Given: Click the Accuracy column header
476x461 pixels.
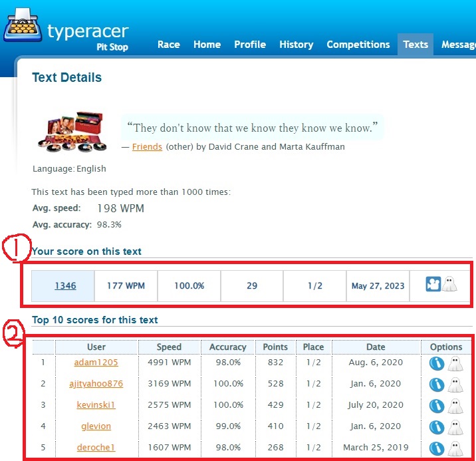Looking at the screenshot, I should (x=227, y=347).
